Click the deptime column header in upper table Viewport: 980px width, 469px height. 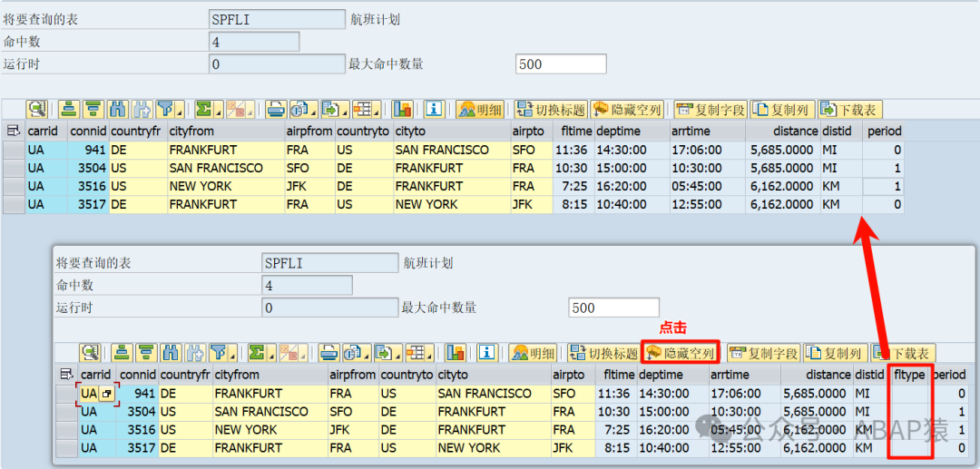click(x=632, y=132)
